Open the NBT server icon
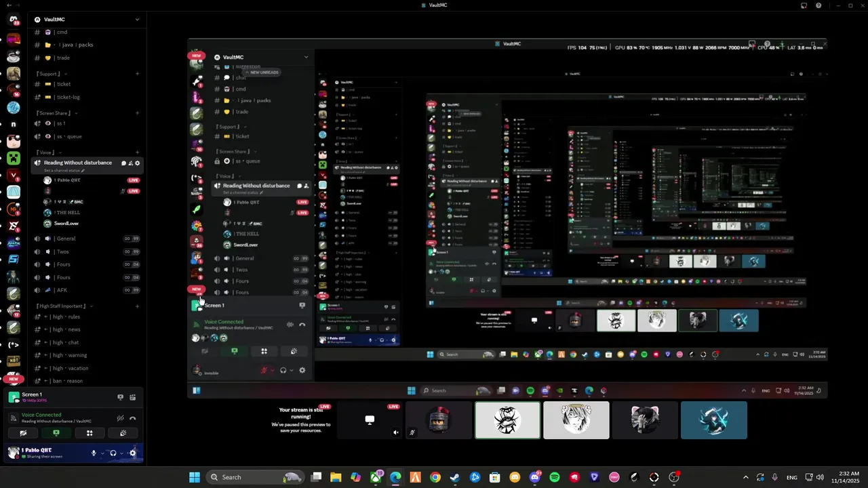 click(14, 360)
